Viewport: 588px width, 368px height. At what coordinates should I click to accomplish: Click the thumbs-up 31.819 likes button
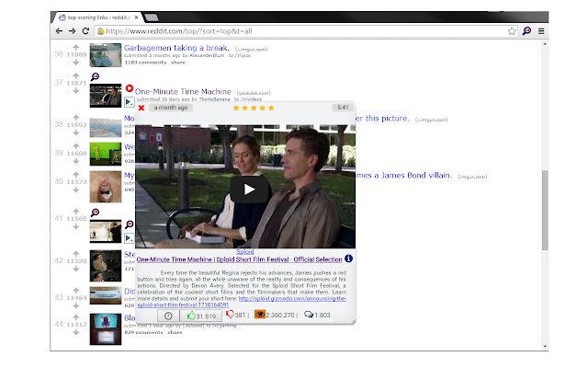click(201, 316)
